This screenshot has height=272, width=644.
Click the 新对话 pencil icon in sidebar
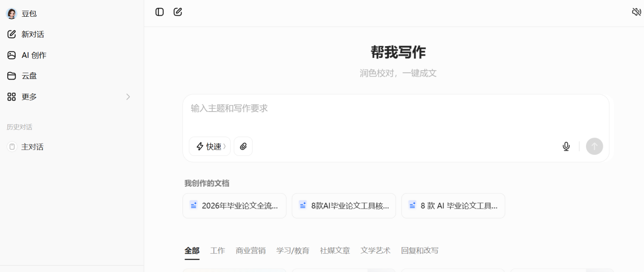tap(11, 35)
